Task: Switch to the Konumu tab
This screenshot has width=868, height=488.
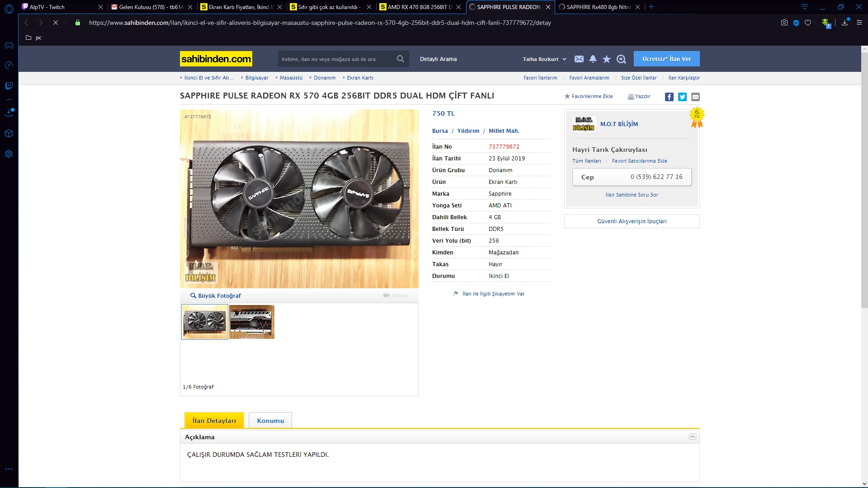Action: (x=270, y=421)
